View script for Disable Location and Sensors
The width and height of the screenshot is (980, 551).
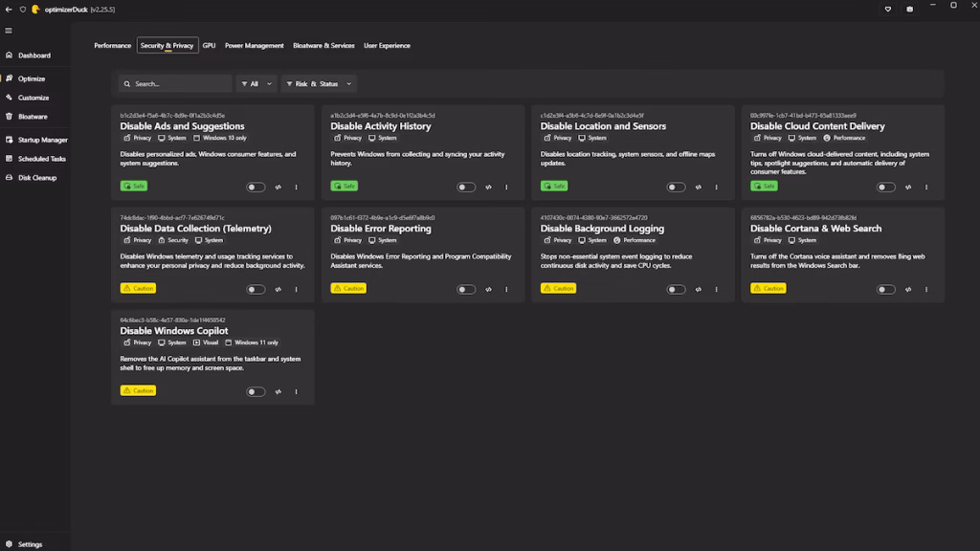(x=698, y=187)
